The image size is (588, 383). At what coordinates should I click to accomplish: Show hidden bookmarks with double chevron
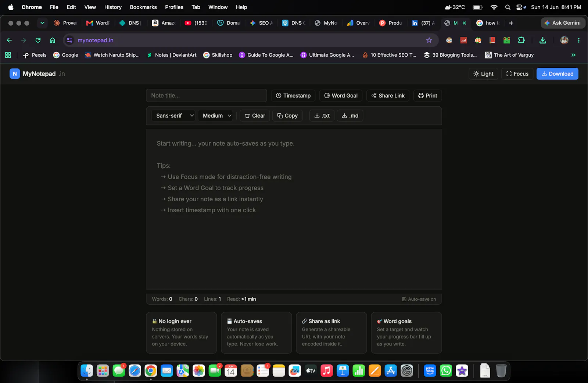pyautogui.click(x=573, y=55)
